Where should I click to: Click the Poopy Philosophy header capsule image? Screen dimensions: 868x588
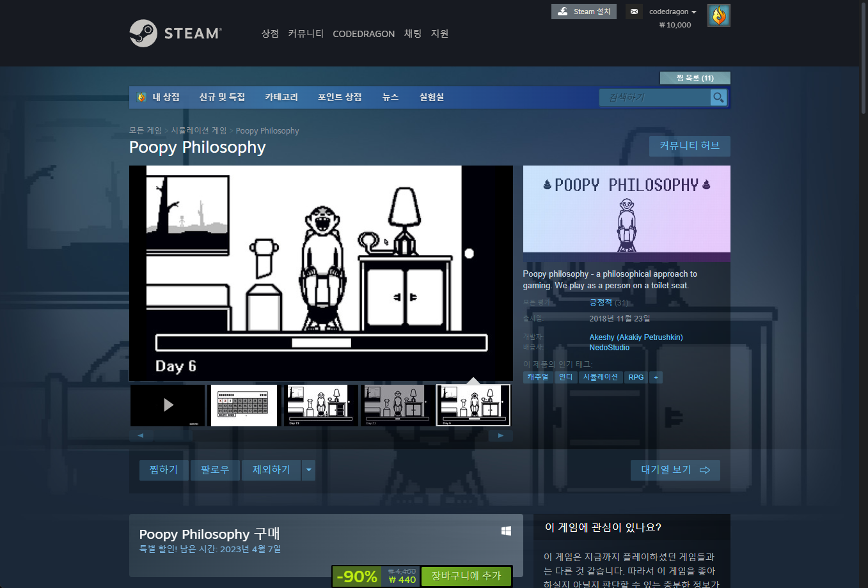pos(627,214)
